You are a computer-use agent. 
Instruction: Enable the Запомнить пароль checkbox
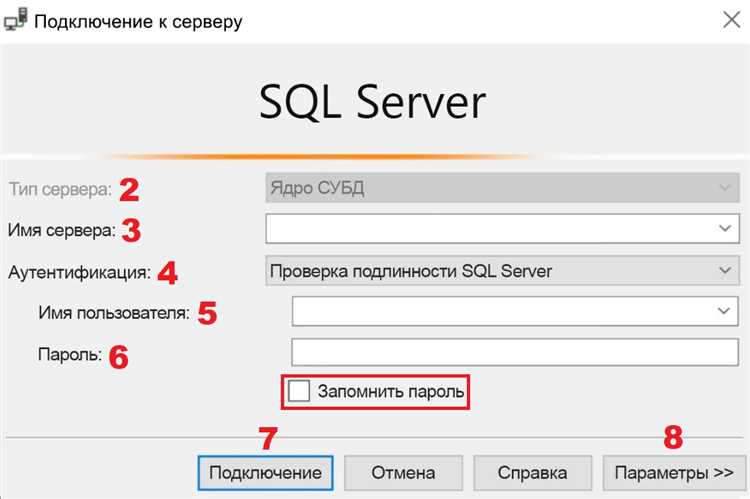[299, 391]
